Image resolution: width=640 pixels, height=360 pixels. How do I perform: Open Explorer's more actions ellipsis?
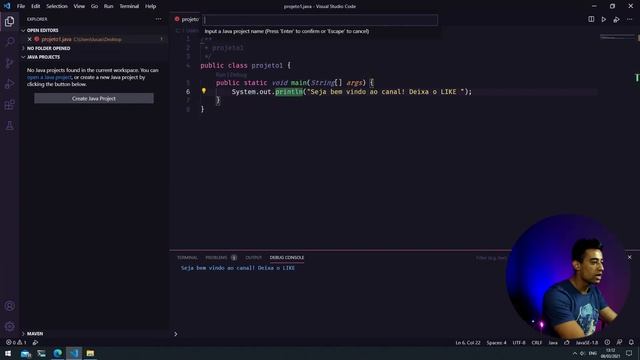(158, 19)
